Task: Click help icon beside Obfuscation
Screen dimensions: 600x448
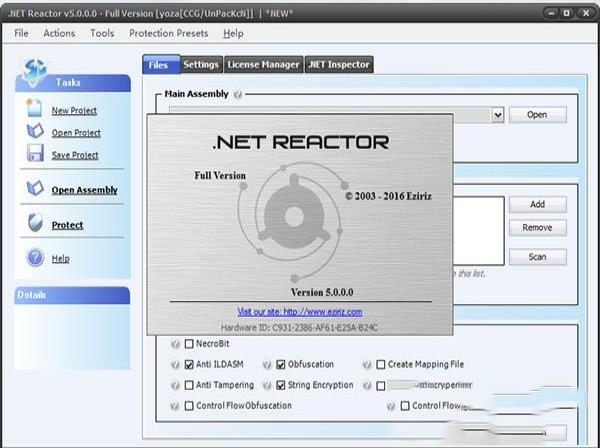Action: click(267, 364)
